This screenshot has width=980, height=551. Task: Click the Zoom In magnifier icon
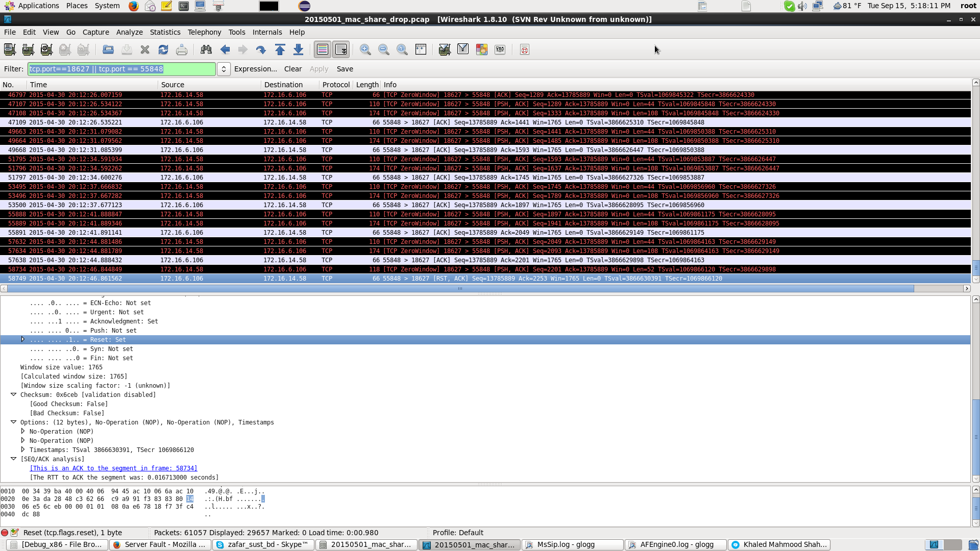[365, 49]
